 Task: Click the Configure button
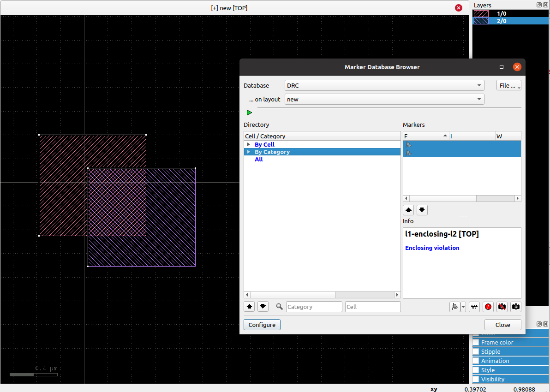pyautogui.click(x=262, y=325)
